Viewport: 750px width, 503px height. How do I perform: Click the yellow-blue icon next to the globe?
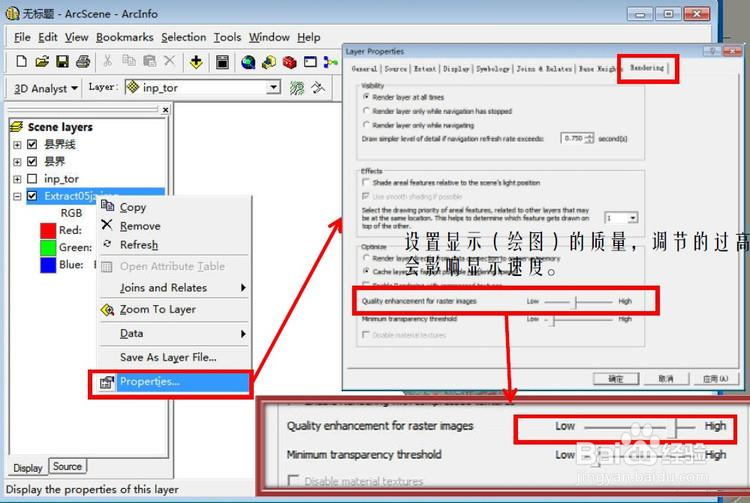click(269, 62)
